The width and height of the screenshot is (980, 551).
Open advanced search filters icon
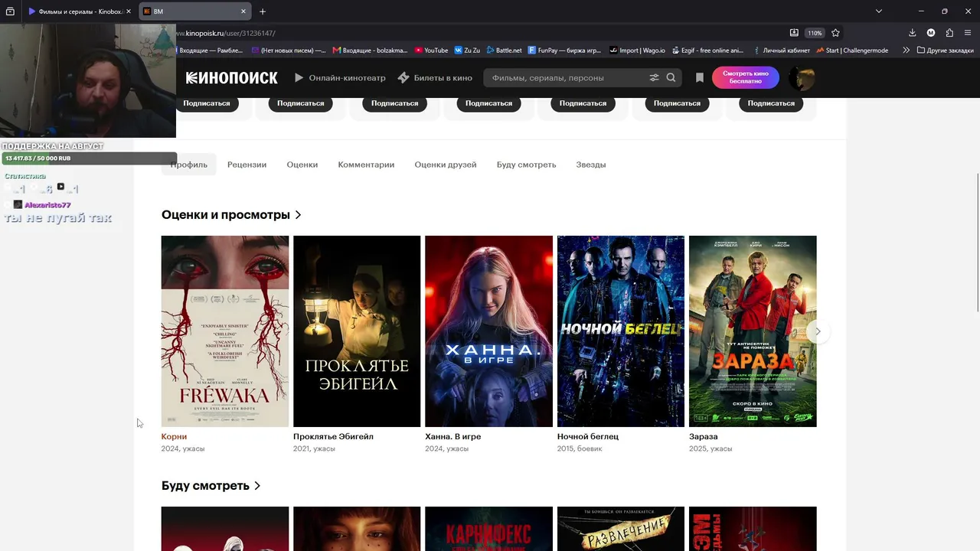point(654,77)
